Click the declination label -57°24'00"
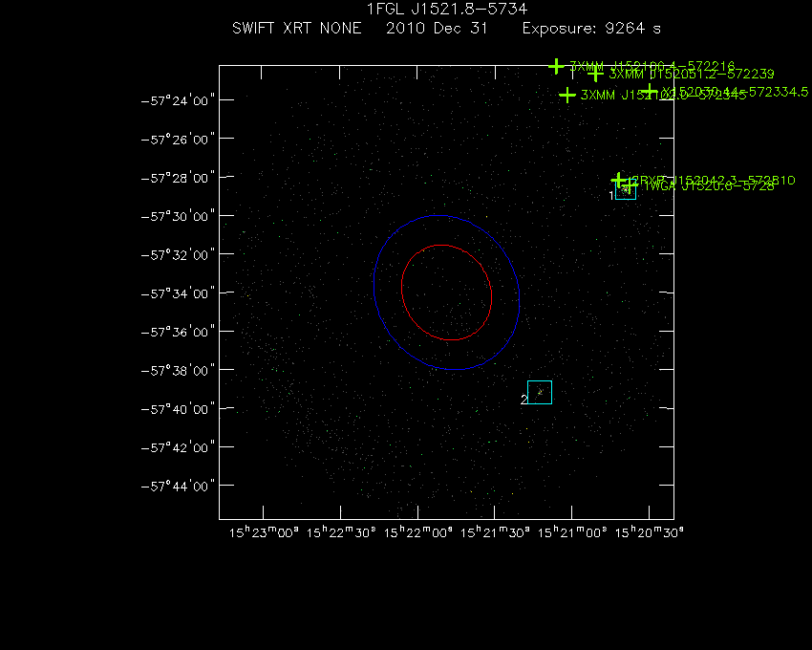 (x=178, y=100)
